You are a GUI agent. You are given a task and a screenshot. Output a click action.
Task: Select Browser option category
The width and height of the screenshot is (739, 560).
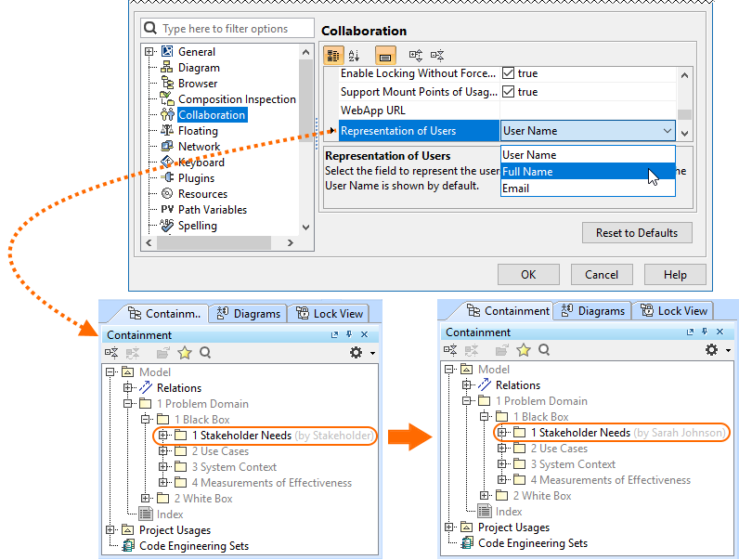[198, 84]
